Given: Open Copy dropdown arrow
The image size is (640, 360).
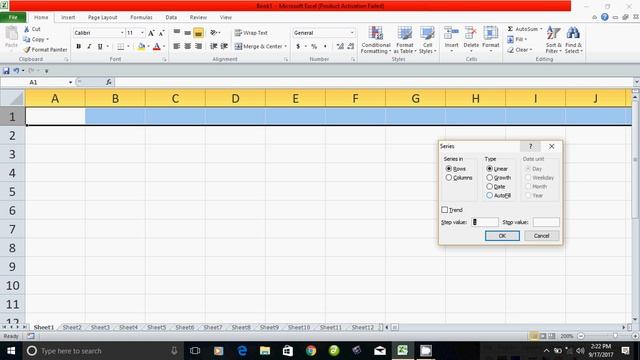Looking at the screenshot, I should coord(48,40).
